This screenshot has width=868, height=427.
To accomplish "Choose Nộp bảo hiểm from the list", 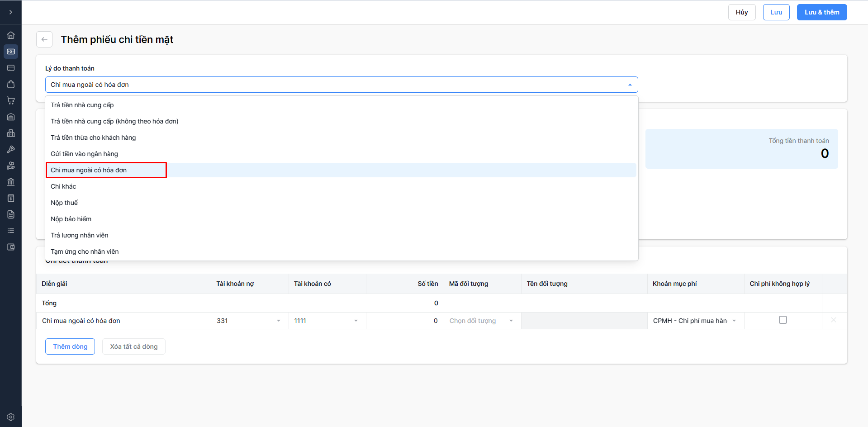I will coord(71,219).
